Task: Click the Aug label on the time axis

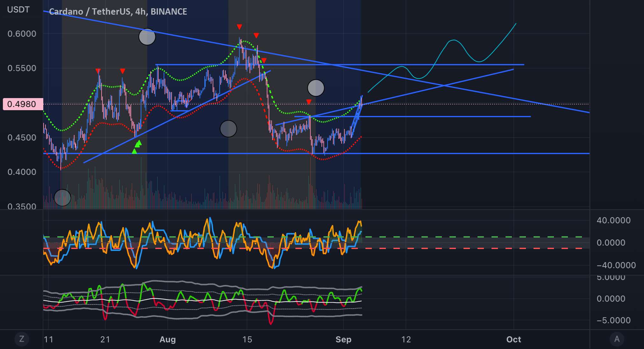Action: (168, 339)
